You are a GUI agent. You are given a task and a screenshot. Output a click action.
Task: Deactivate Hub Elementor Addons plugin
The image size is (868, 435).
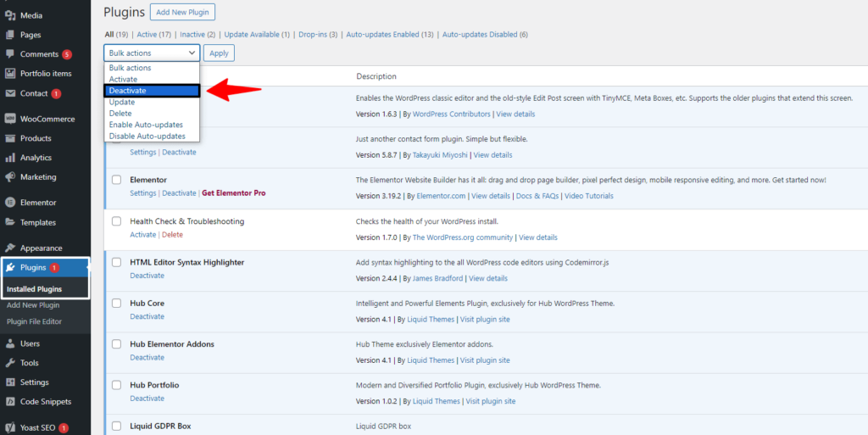pyautogui.click(x=147, y=358)
